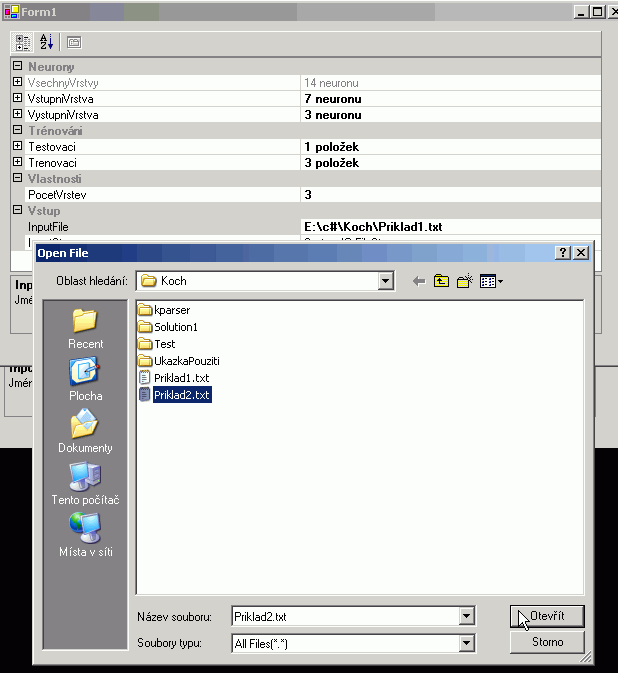Select Tento počítač in the places bar
618x673 pixels.
[x=85, y=484]
